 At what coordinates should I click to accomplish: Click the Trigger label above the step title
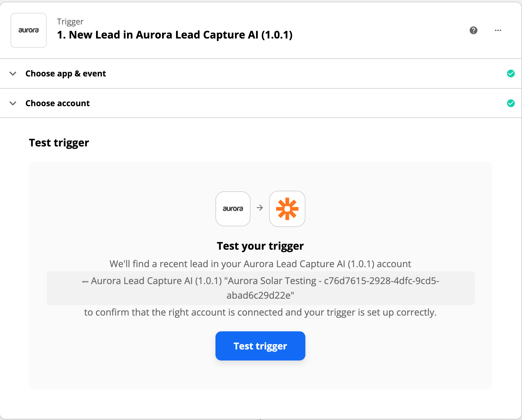(x=70, y=21)
